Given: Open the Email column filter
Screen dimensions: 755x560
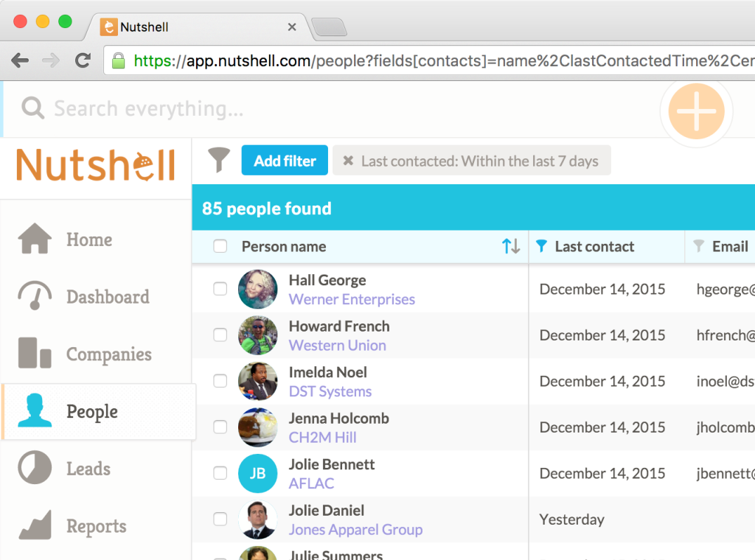Looking at the screenshot, I should pos(699,246).
